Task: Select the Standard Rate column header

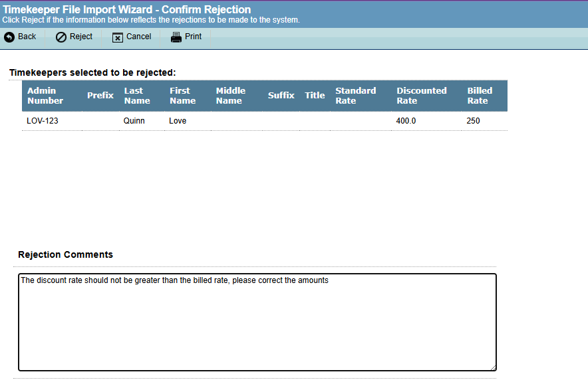Action: click(x=355, y=96)
